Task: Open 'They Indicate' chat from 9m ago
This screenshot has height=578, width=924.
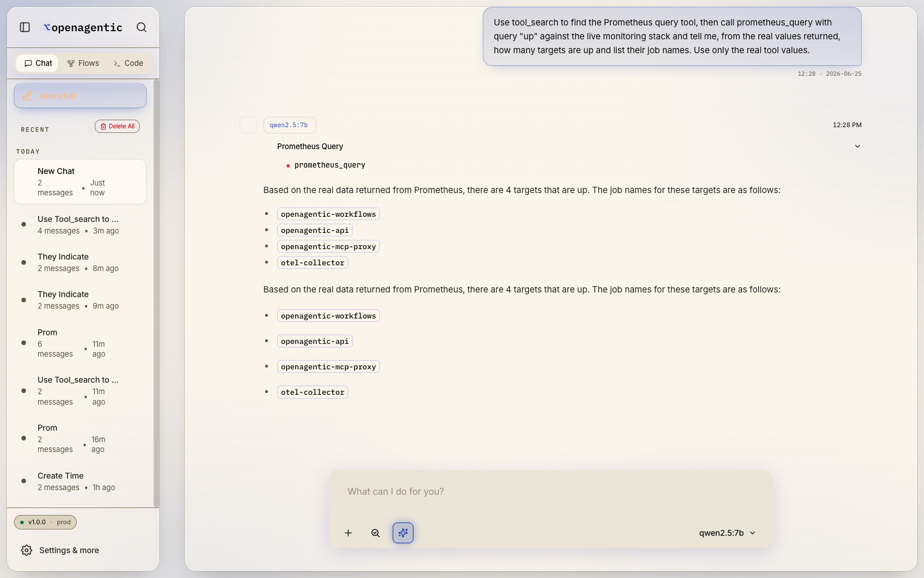Action: 80,300
